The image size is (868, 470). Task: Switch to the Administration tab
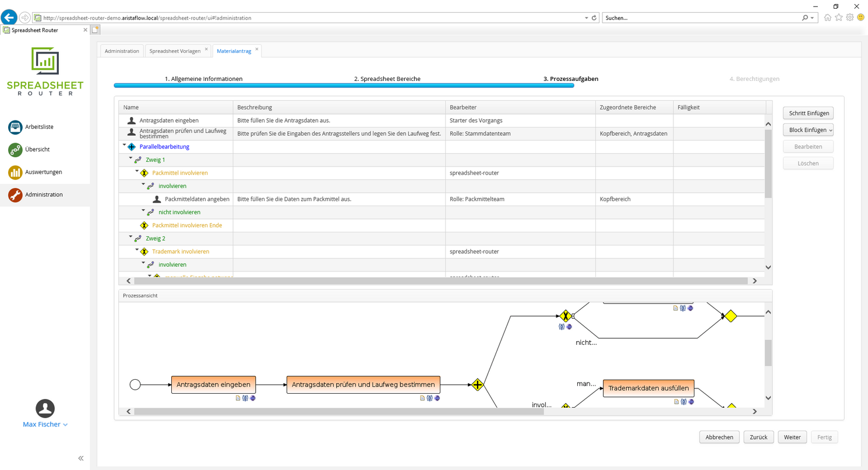coord(122,51)
